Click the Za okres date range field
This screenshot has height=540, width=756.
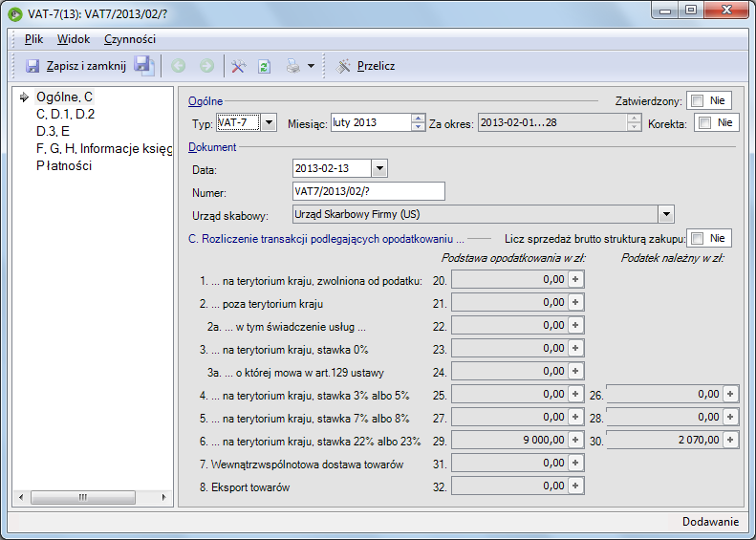point(552,123)
